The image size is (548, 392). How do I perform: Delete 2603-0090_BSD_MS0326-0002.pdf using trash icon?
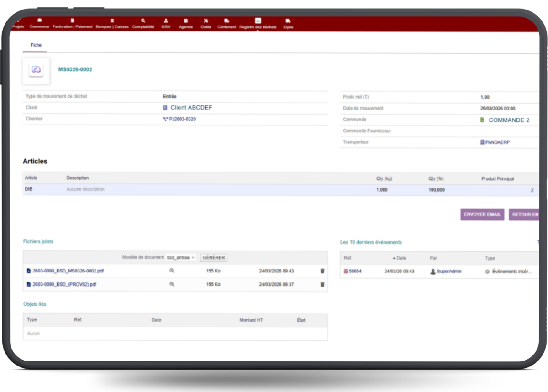pyautogui.click(x=322, y=271)
